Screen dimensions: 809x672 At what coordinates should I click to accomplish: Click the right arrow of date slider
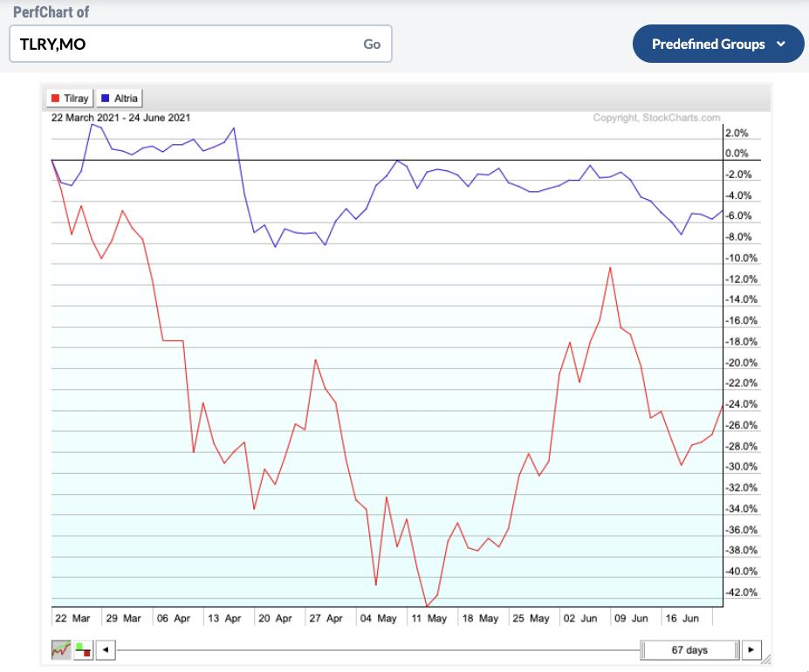751,649
